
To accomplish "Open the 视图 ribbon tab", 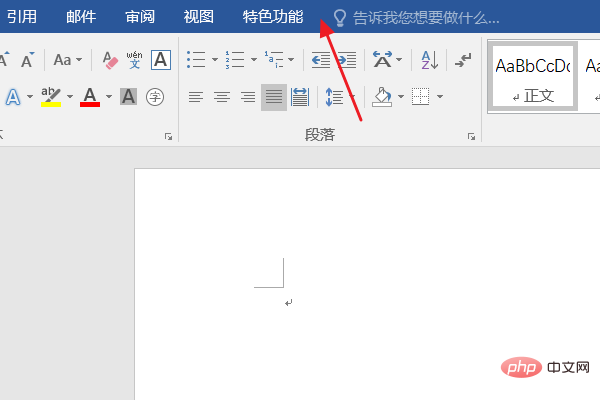I will point(199,17).
